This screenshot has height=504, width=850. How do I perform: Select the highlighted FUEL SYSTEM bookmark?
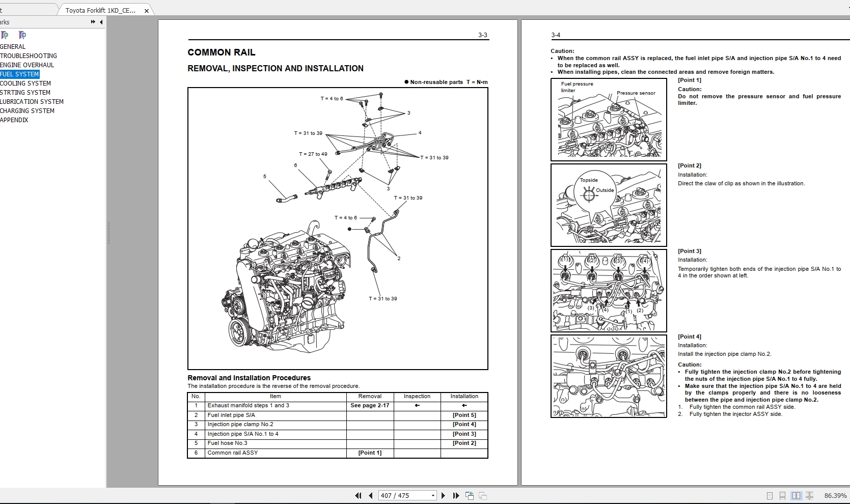pos(19,74)
